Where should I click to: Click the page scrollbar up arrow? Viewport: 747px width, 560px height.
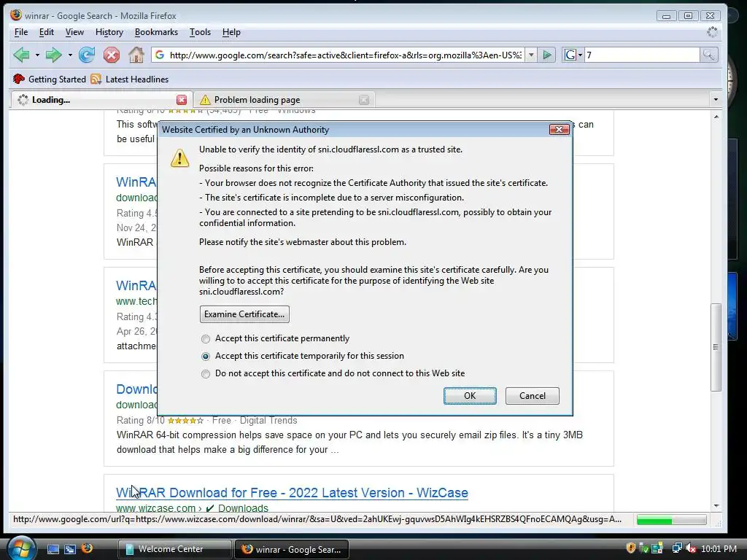(x=716, y=117)
